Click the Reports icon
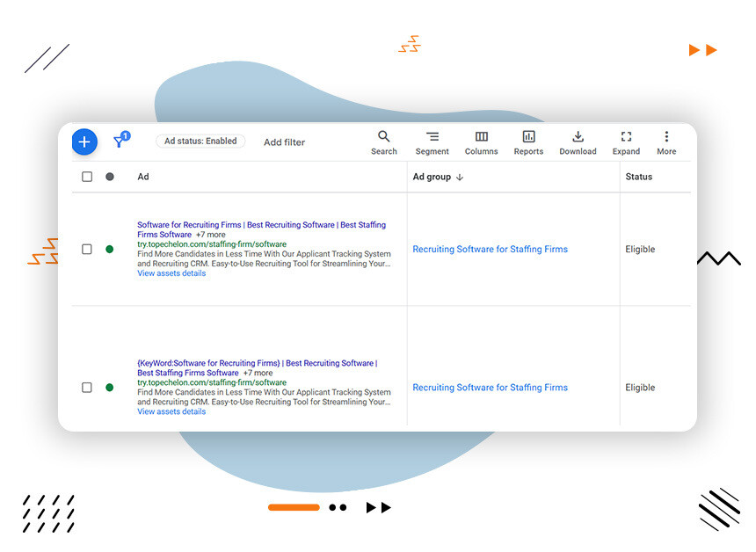 [528, 138]
